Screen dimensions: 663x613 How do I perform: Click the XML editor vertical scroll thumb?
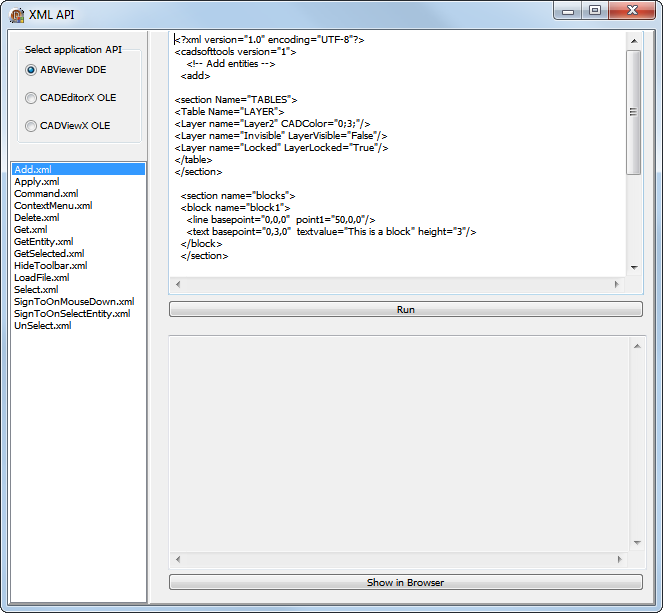(633, 112)
